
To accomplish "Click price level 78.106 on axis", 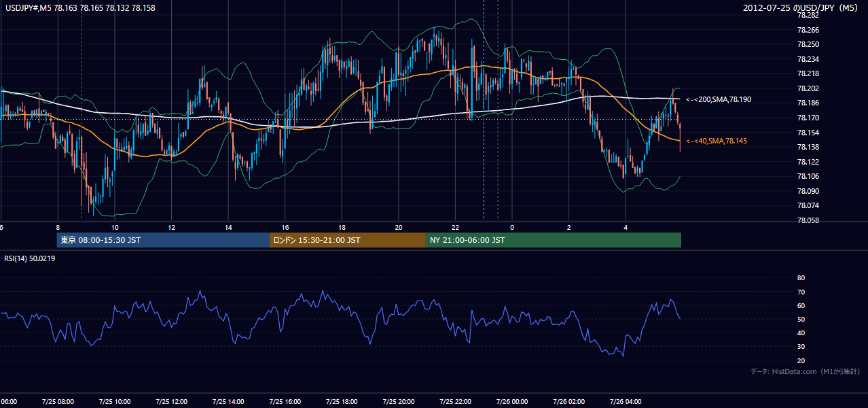I will (809, 176).
